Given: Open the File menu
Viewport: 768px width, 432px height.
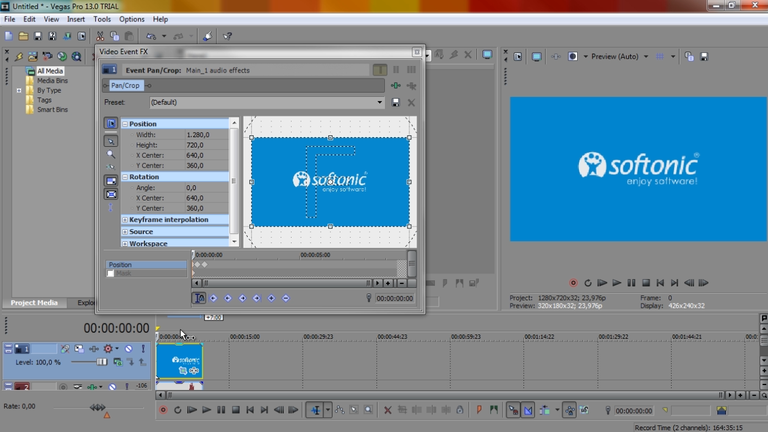Looking at the screenshot, I should pyautogui.click(x=10, y=20).
